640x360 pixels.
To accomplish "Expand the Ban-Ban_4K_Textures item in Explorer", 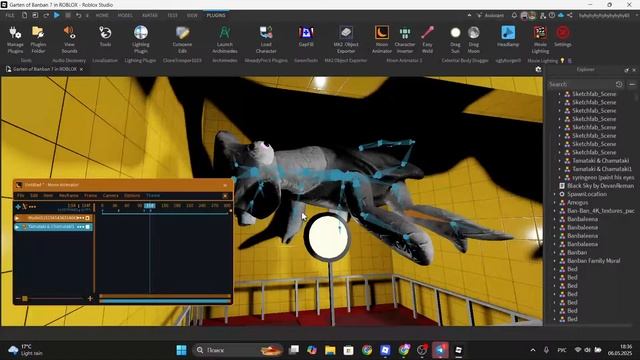I will [555, 211].
